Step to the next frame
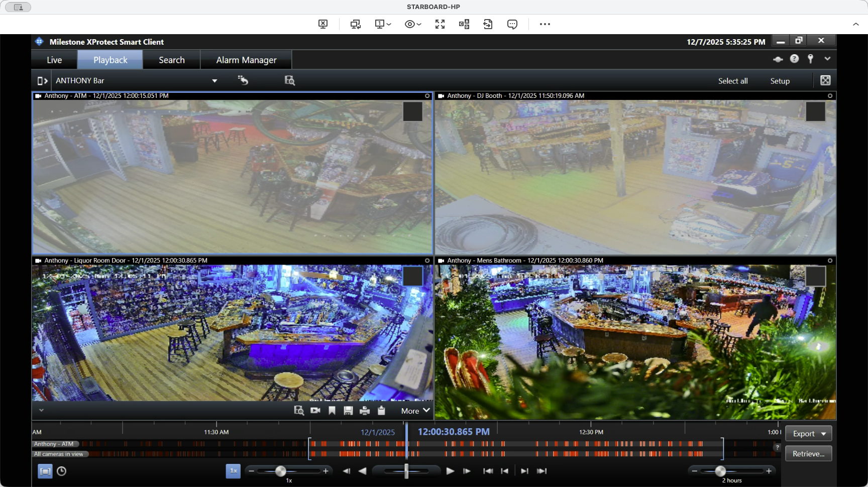 [x=467, y=471]
